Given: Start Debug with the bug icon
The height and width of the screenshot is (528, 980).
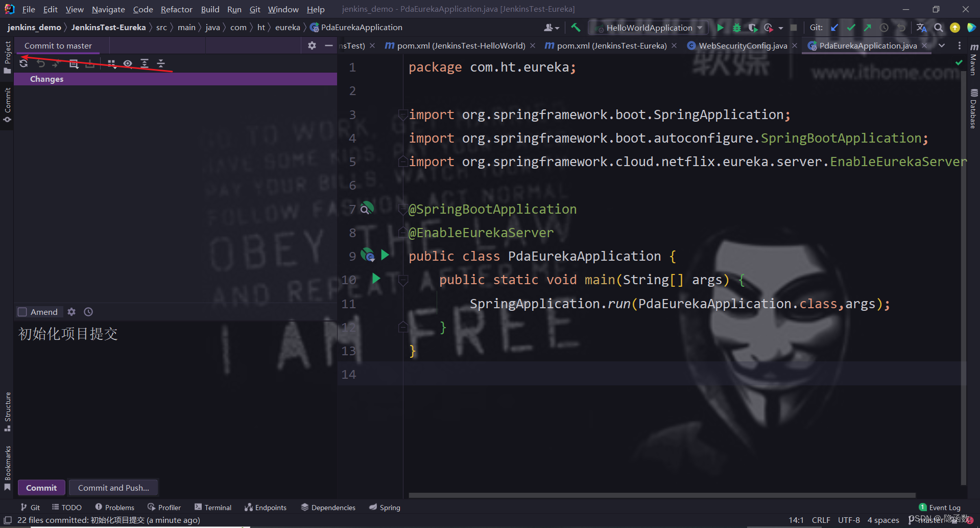Looking at the screenshot, I should (736, 28).
